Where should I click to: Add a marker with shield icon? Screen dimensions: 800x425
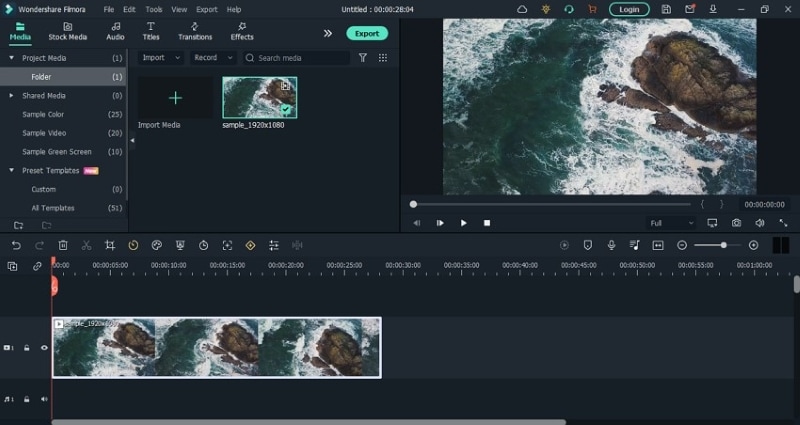[588, 245]
